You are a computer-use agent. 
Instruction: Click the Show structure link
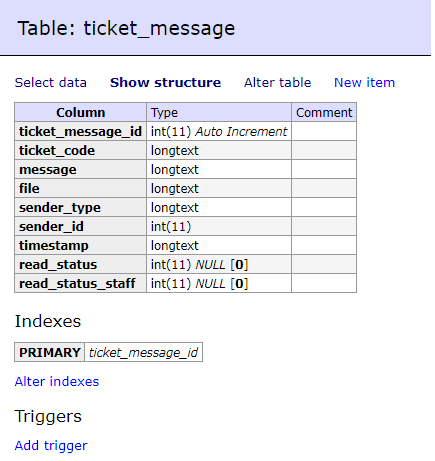[166, 83]
